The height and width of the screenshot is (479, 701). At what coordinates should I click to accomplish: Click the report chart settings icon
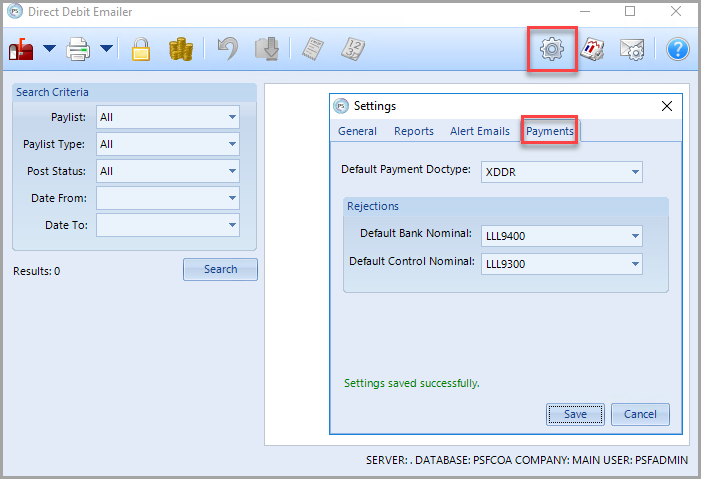(x=592, y=49)
